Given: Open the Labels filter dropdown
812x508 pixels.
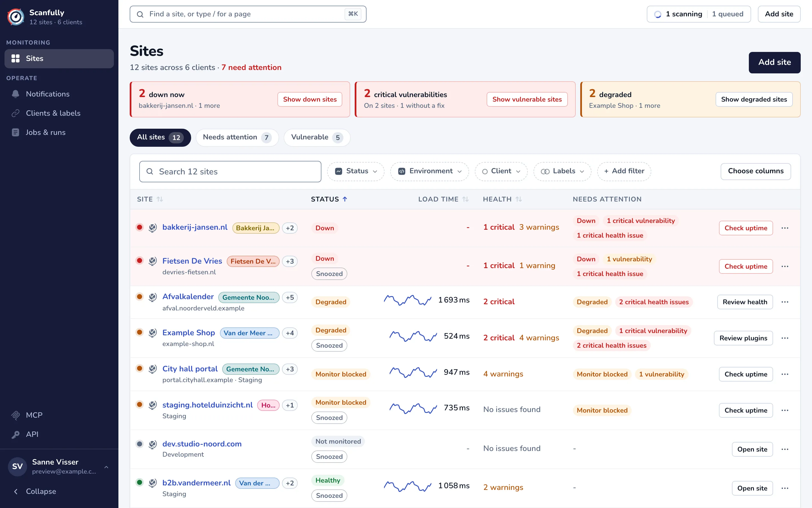Looking at the screenshot, I should [x=562, y=171].
